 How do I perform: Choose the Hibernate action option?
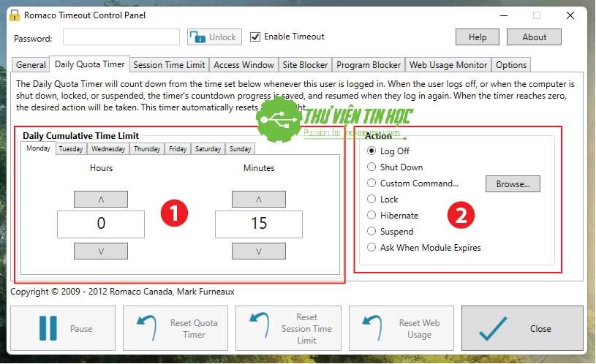(x=372, y=216)
